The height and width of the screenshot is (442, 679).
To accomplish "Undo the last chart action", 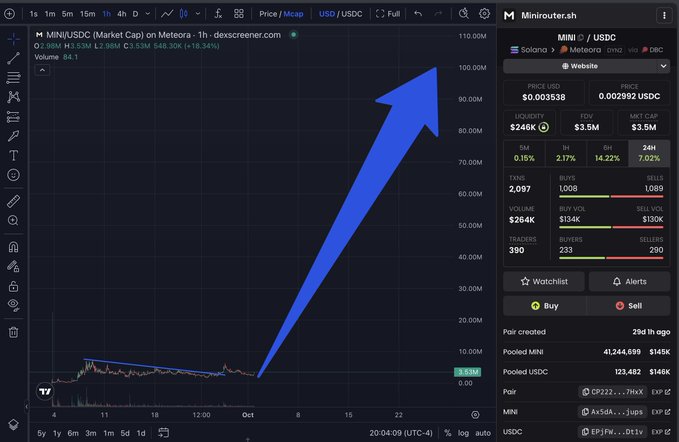I will (418, 14).
